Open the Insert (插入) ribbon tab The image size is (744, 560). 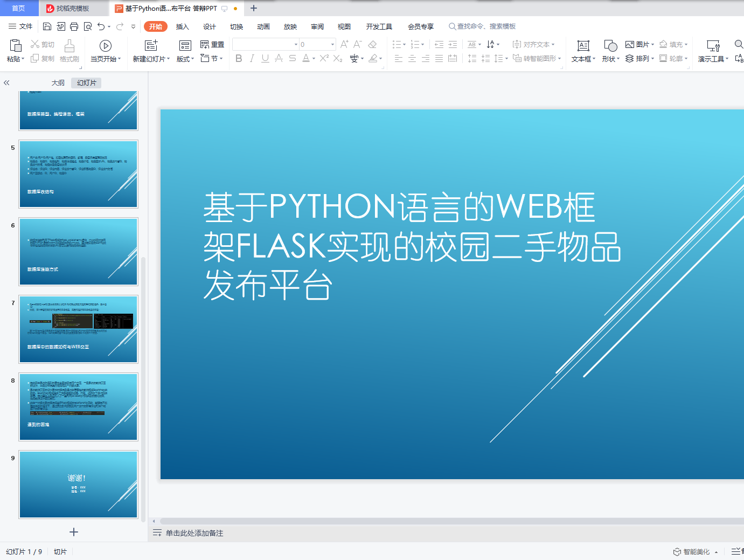click(183, 26)
